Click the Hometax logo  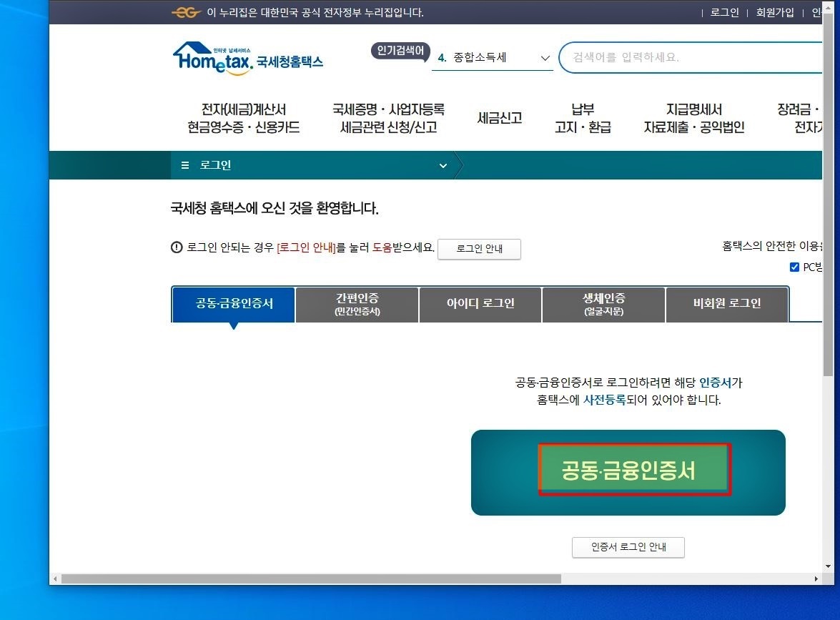coord(247,58)
